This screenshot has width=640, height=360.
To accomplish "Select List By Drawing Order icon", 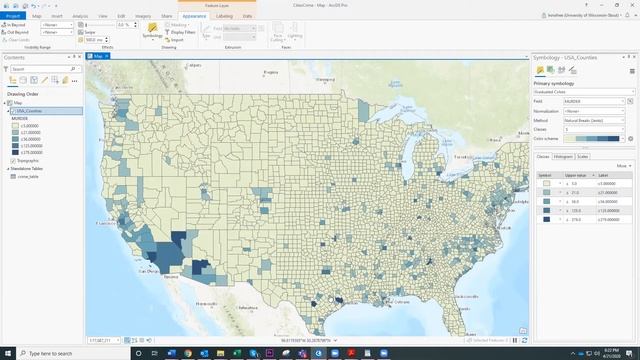I will pyautogui.click(x=13, y=80).
